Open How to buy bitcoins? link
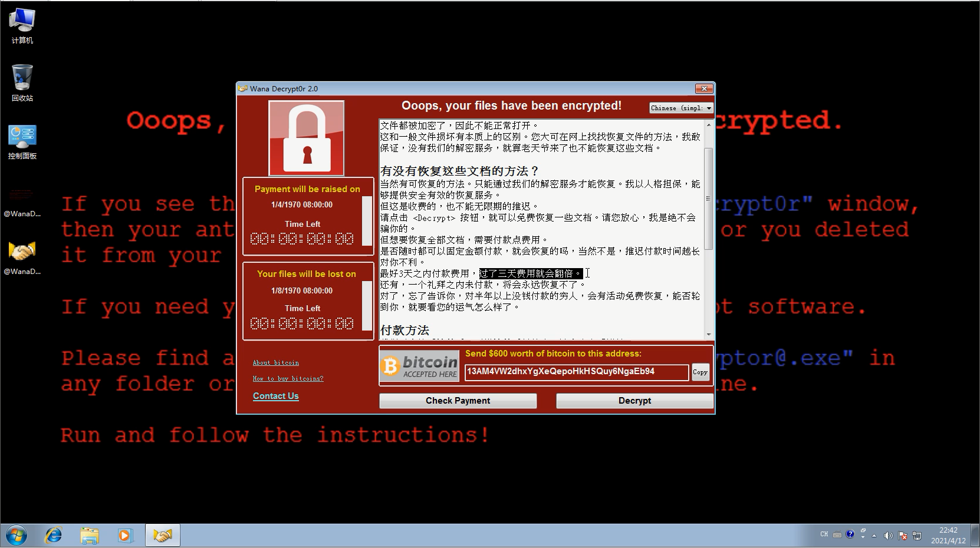Screen dimensions: 980x548 coord(288,379)
